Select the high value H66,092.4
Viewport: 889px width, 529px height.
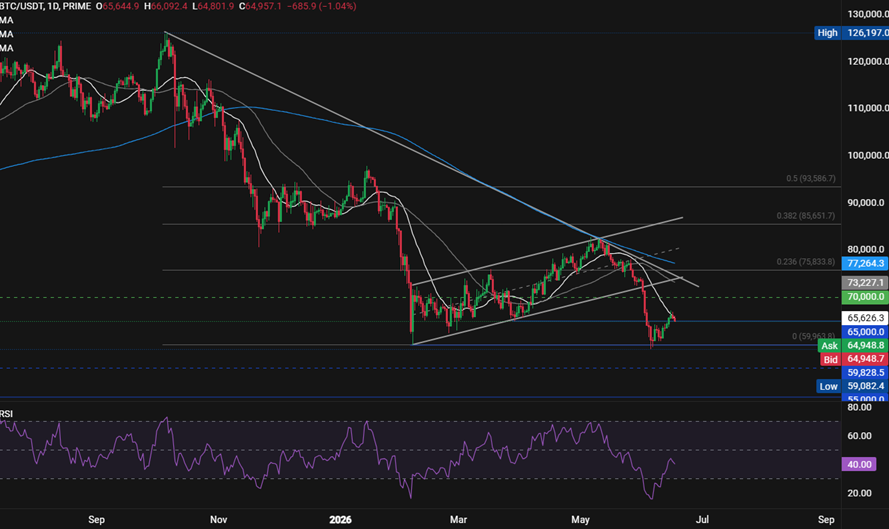pos(166,6)
